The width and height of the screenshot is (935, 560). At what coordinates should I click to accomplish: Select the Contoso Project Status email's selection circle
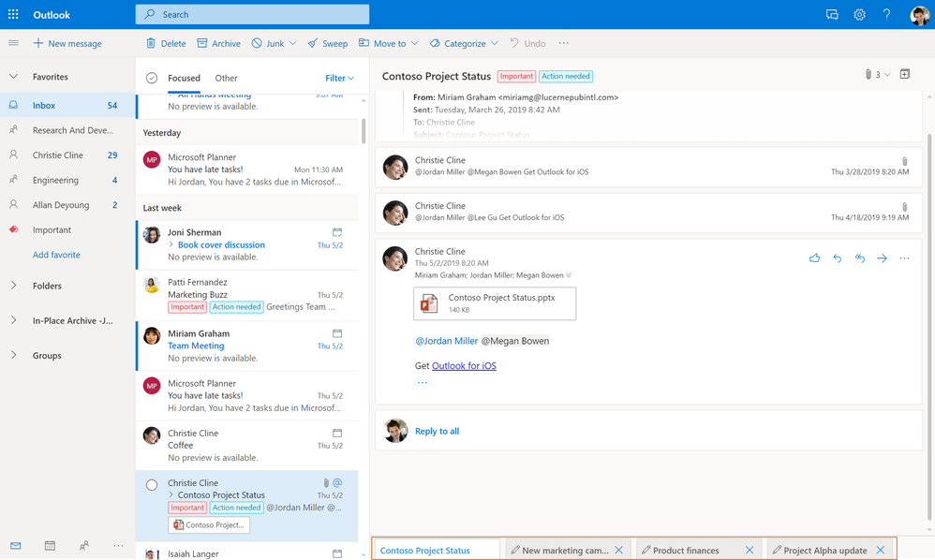point(150,484)
